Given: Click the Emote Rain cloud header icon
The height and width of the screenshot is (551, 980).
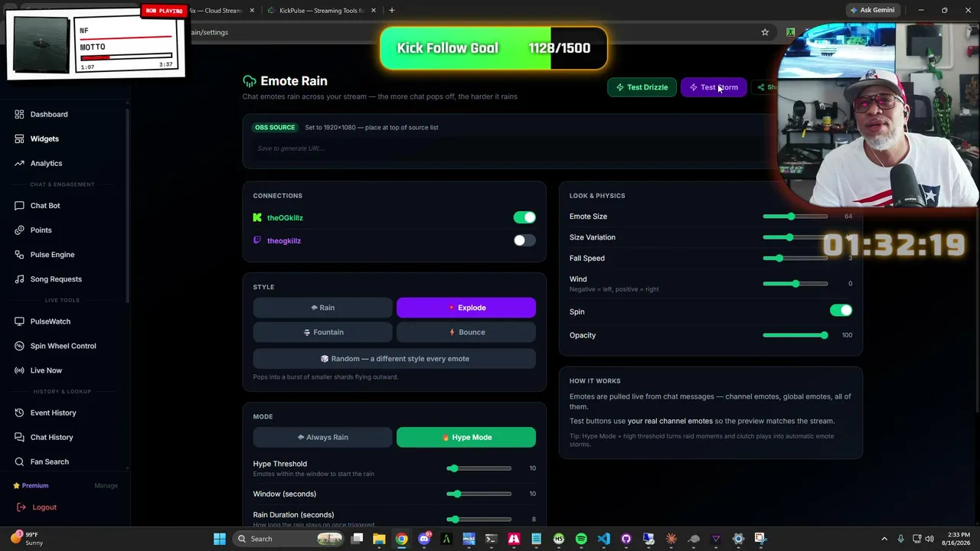Looking at the screenshot, I should pos(250,81).
